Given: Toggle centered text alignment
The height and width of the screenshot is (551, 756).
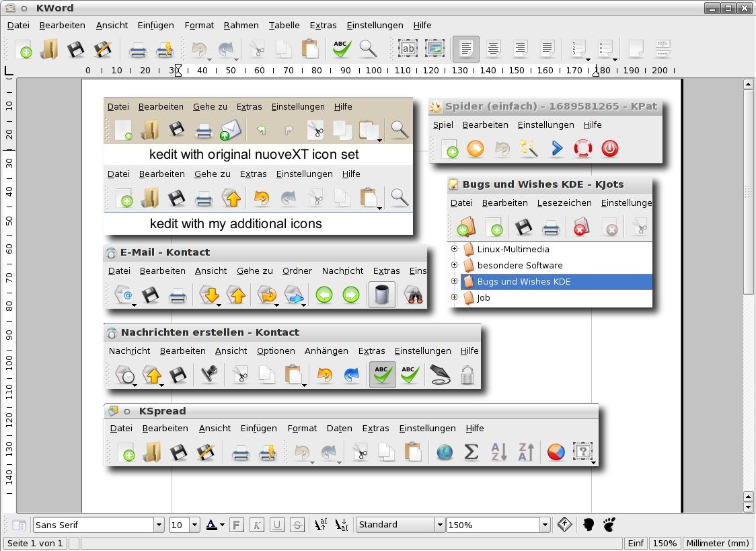Looking at the screenshot, I should (493, 48).
